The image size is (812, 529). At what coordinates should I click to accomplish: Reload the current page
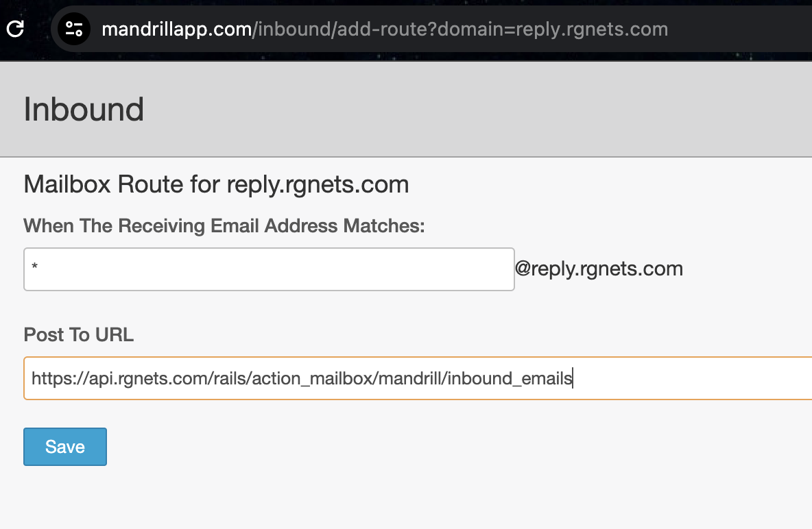click(x=15, y=29)
